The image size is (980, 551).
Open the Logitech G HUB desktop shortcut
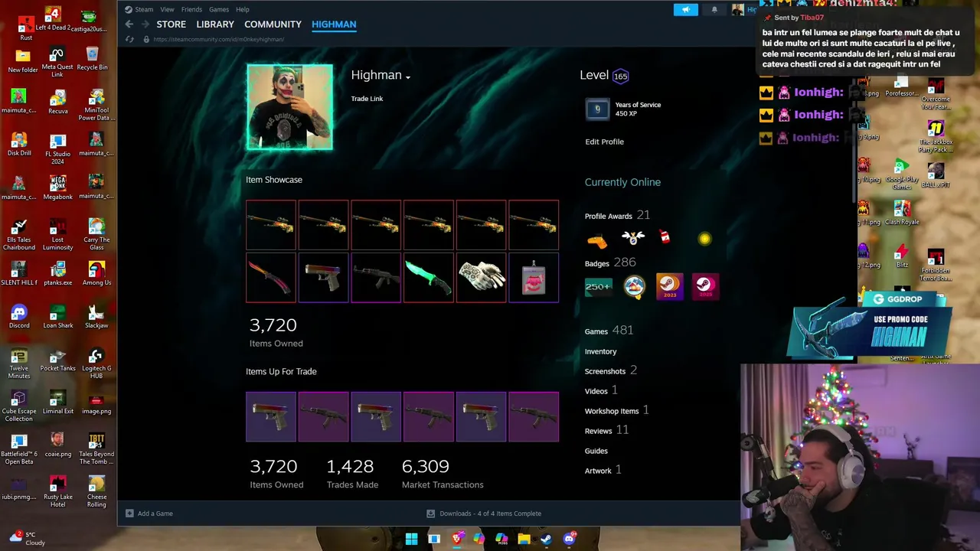[96, 364]
